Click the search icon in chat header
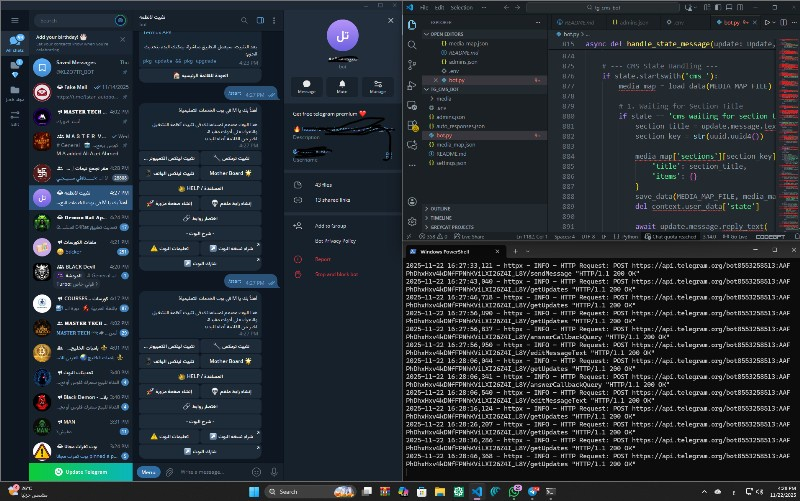The height and width of the screenshot is (501, 800). 243,20
